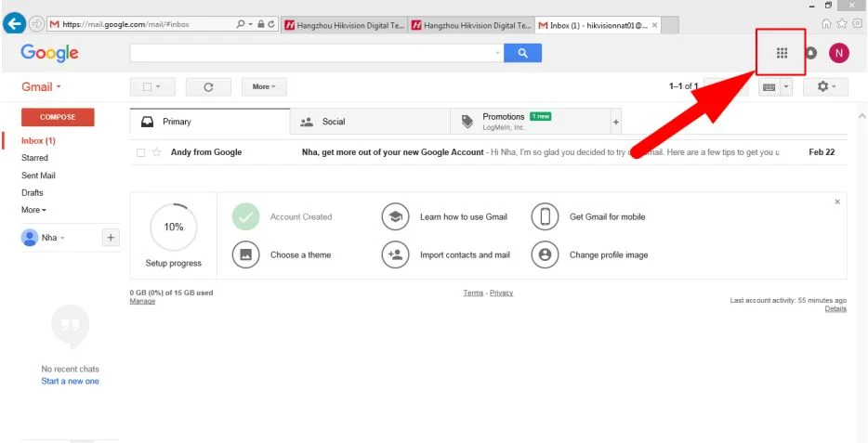Expand More labels in the sidebar
The width and height of the screenshot is (868, 443).
[33, 210]
